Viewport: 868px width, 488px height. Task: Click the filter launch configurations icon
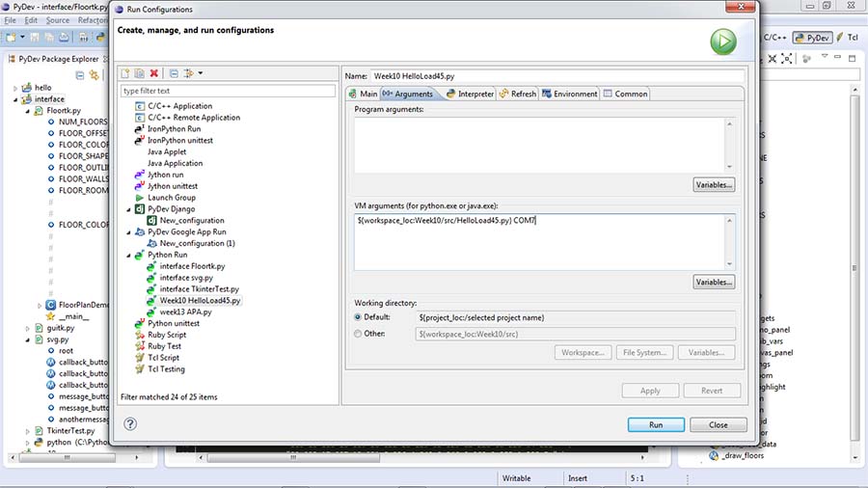(189, 73)
